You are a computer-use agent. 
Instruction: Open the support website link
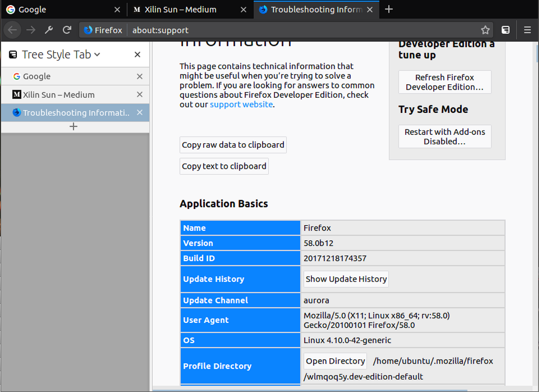pyautogui.click(x=241, y=104)
